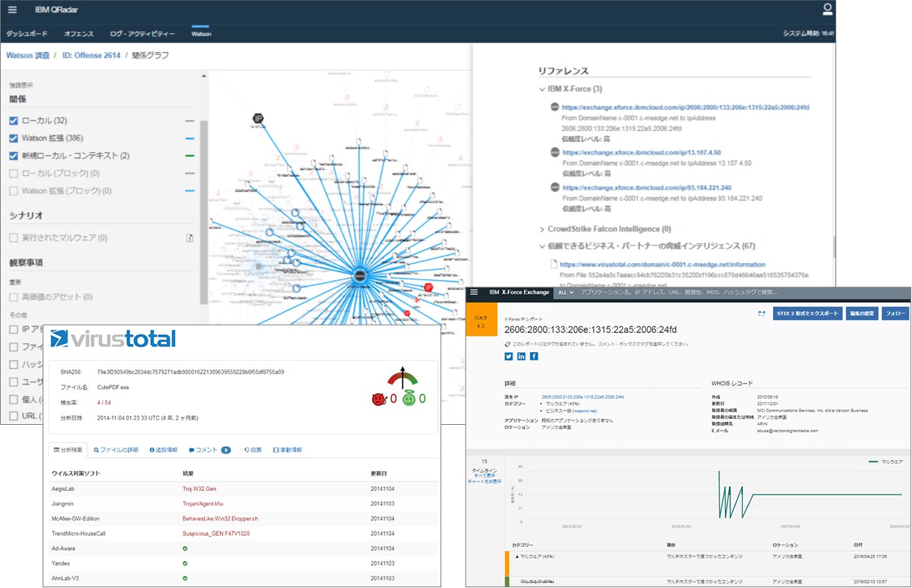Click the red IP node in the graph
The image size is (912, 588).
tap(429, 287)
